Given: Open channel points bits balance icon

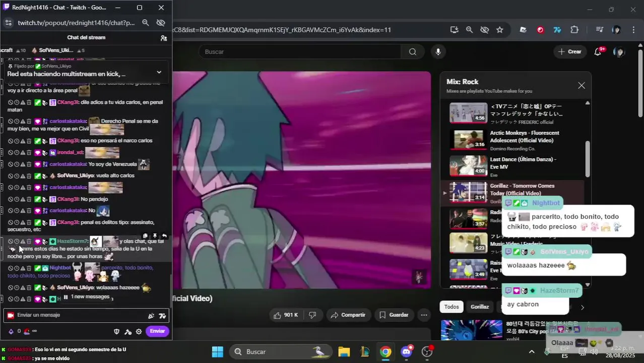Looking at the screenshot, I should pyautogui.click(x=11, y=331).
